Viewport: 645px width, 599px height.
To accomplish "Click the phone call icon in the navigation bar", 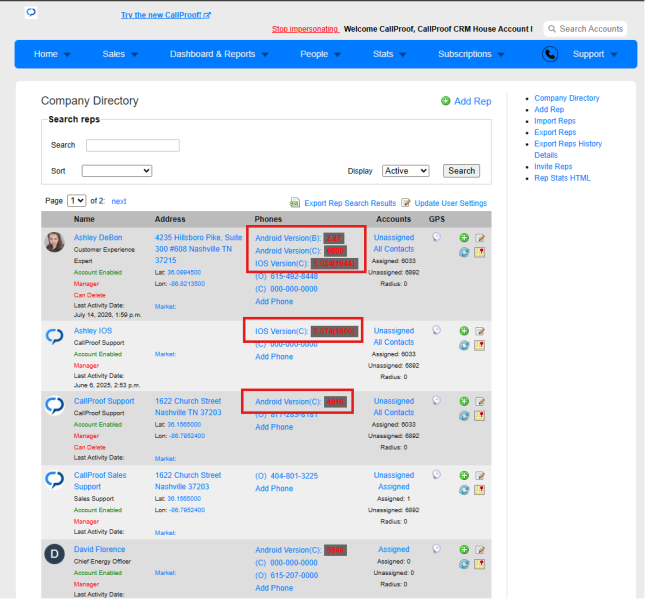I will pyautogui.click(x=550, y=54).
